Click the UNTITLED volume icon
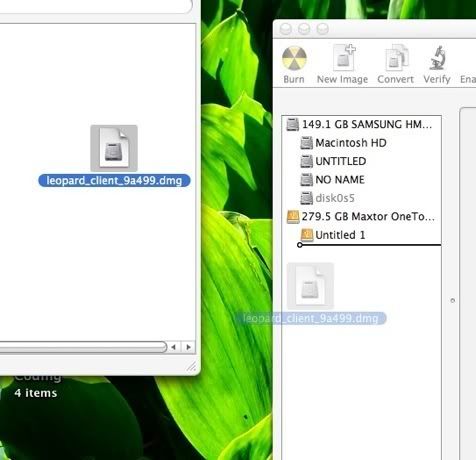The image size is (476, 460). (306, 161)
